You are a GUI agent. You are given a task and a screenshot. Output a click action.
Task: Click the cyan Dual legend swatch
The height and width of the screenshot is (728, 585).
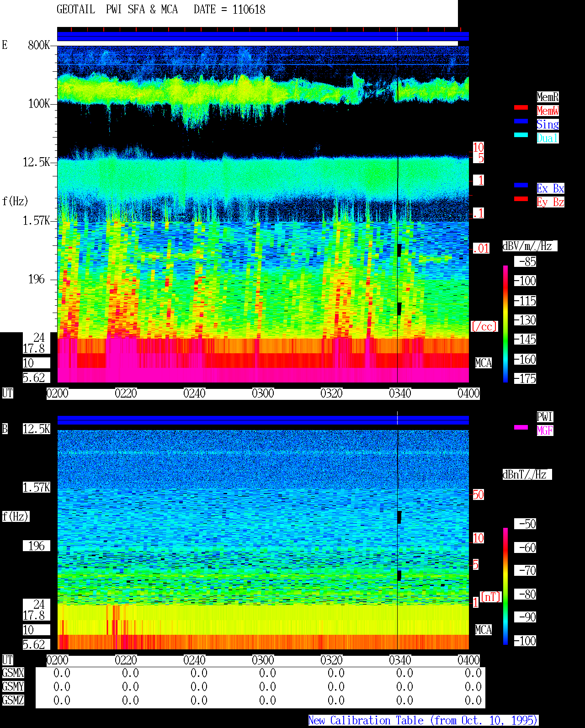pos(521,135)
